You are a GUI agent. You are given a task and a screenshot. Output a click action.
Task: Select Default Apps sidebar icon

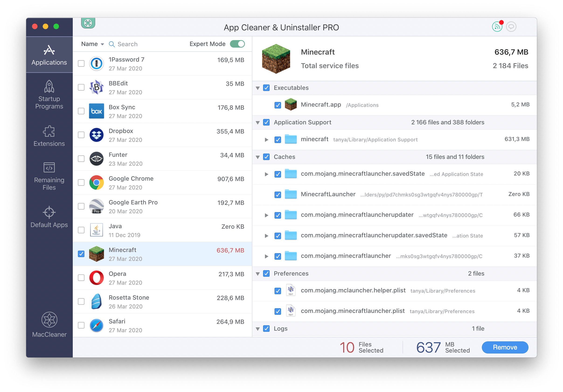pos(49,213)
